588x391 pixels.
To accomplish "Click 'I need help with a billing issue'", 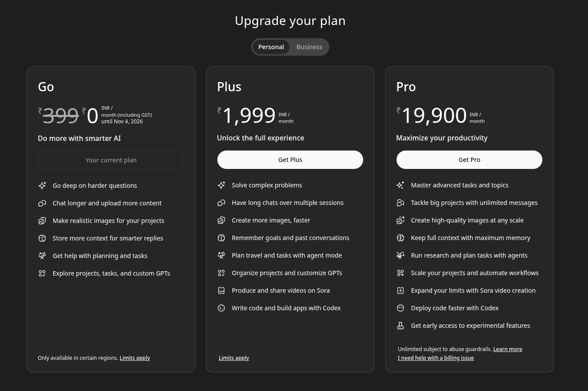I will 436,358.
